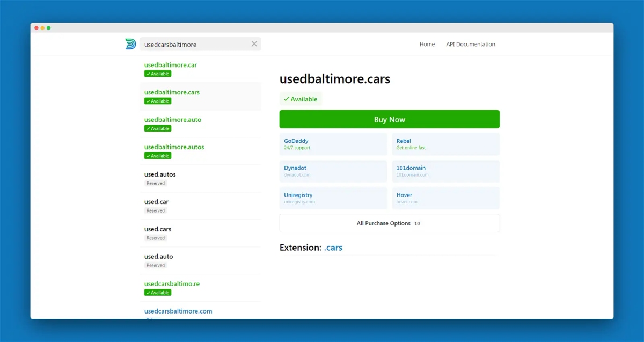
Task: Choose Hover registrar option
Action: click(445, 198)
